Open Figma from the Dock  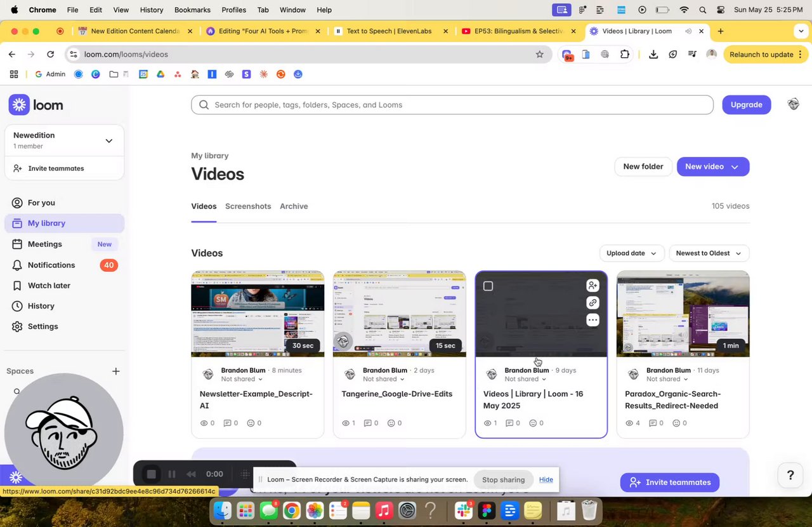pos(487,510)
